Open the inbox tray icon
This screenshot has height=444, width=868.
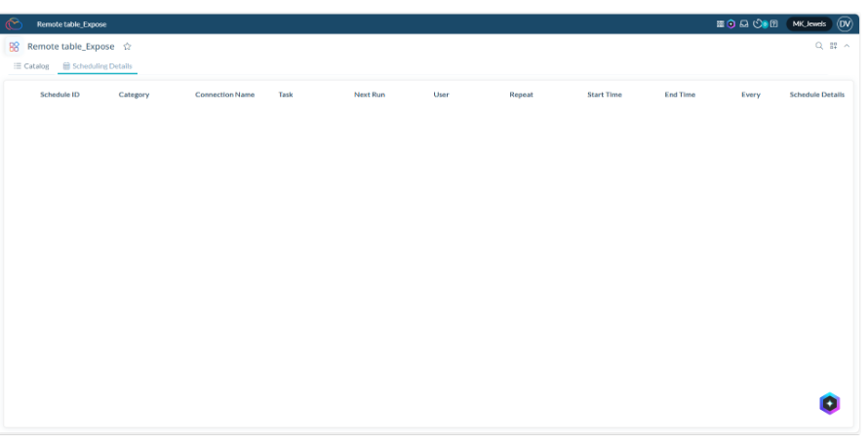pyautogui.click(x=744, y=23)
